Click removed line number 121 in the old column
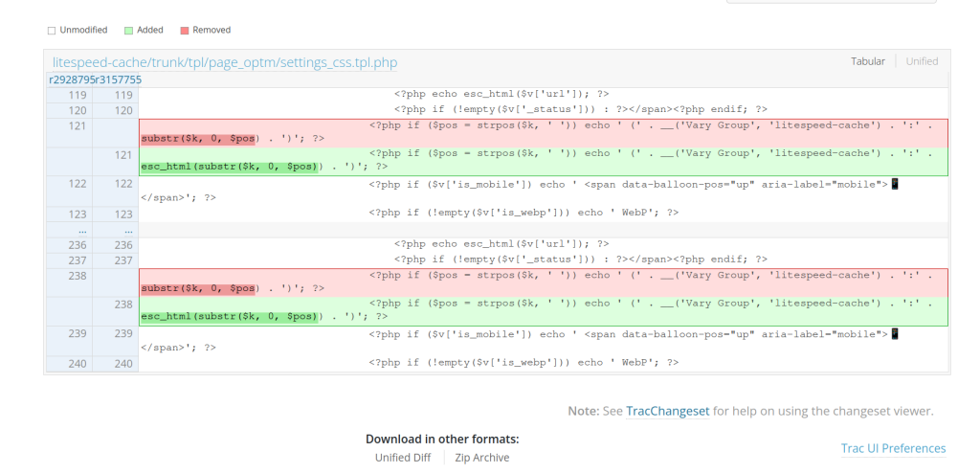This screenshot has height=474, width=980. (x=78, y=126)
